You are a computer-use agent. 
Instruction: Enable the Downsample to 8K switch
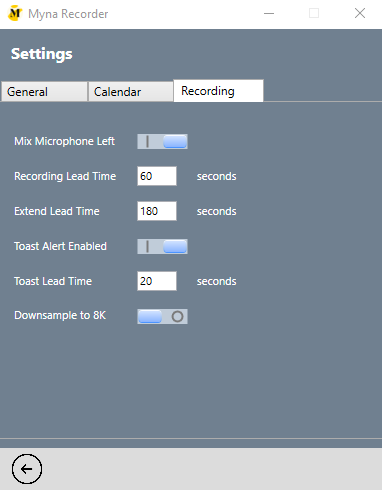pyautogui.click(x=162, y=316)
